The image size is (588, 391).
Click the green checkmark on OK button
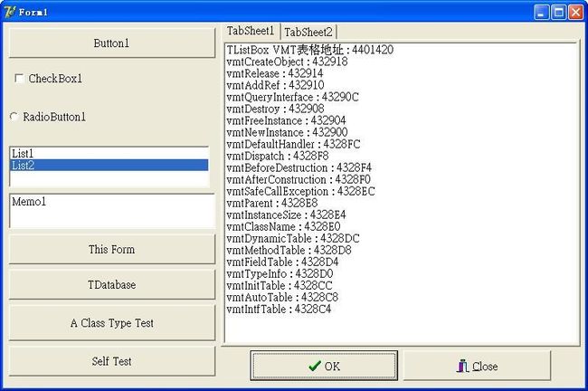[x=314, y=366]
